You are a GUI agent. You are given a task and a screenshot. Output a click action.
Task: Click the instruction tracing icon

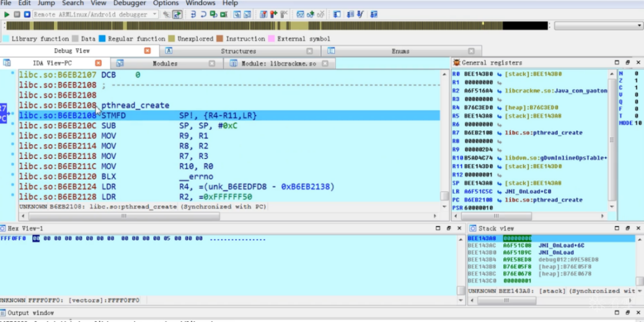pos(360,14)
